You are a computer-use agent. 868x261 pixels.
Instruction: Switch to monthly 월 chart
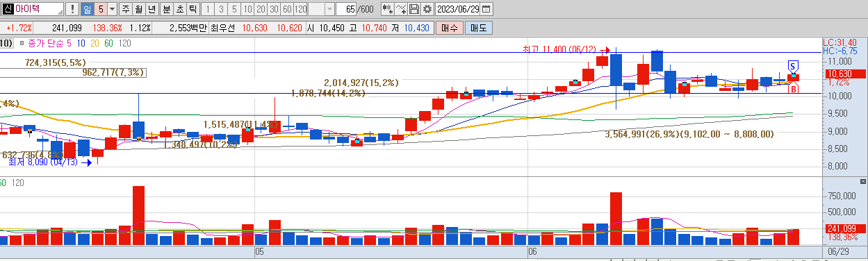click(x=138, y=9)
